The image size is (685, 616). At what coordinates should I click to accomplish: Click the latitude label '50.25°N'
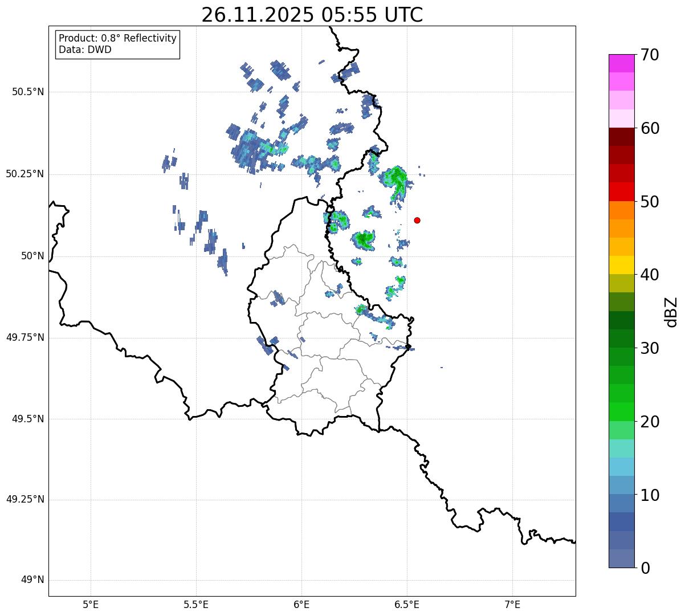pos(25,174)
